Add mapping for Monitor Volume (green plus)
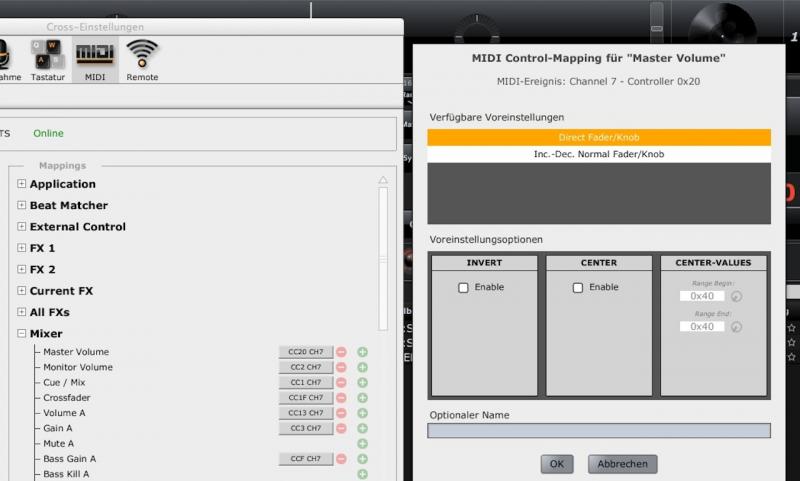 (x=363, y=367)
